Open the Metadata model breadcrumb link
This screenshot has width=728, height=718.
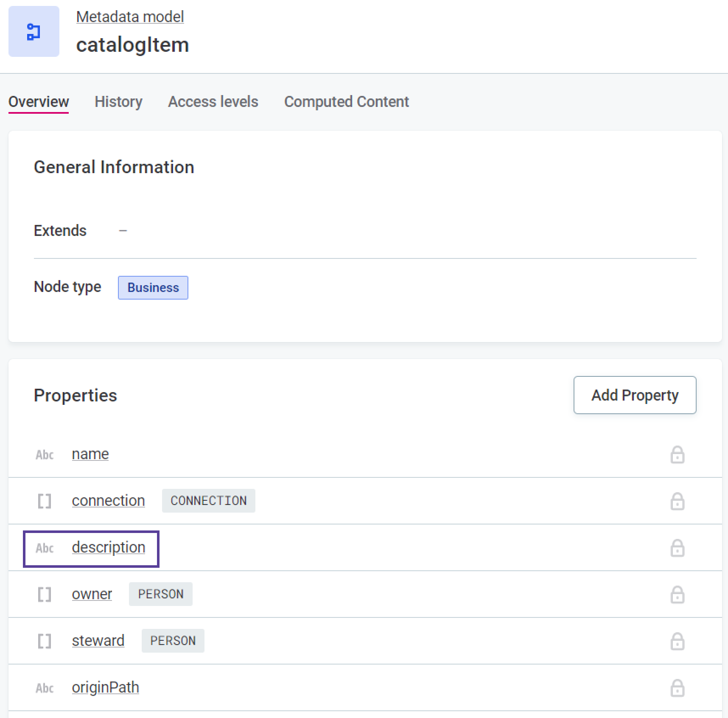pyautogui.click(x=130, y=17)
